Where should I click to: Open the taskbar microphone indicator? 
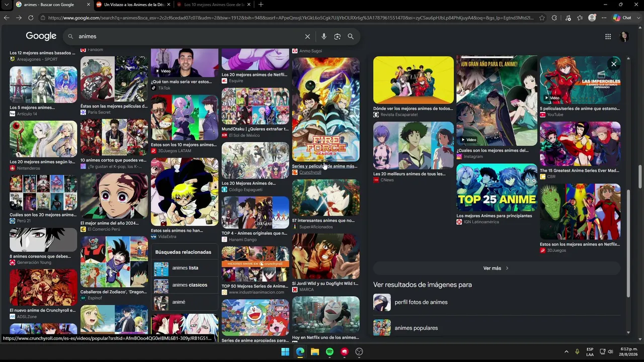[577, 351]
